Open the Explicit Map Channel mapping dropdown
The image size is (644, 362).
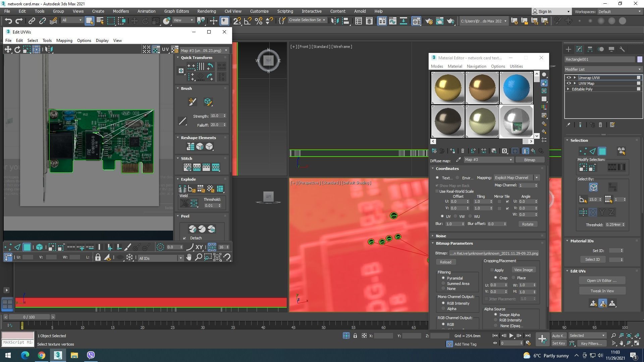[516, 178]
